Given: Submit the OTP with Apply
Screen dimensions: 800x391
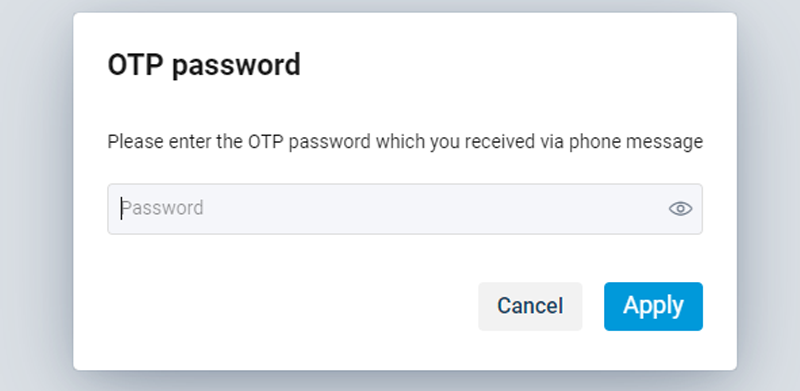Looking at the screenshot, I should click(653, 306).
